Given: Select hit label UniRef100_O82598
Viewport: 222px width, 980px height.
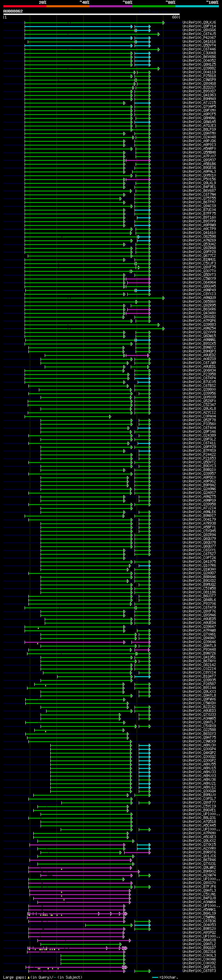Looking at the screenshot, I should [x=199, y=237].
